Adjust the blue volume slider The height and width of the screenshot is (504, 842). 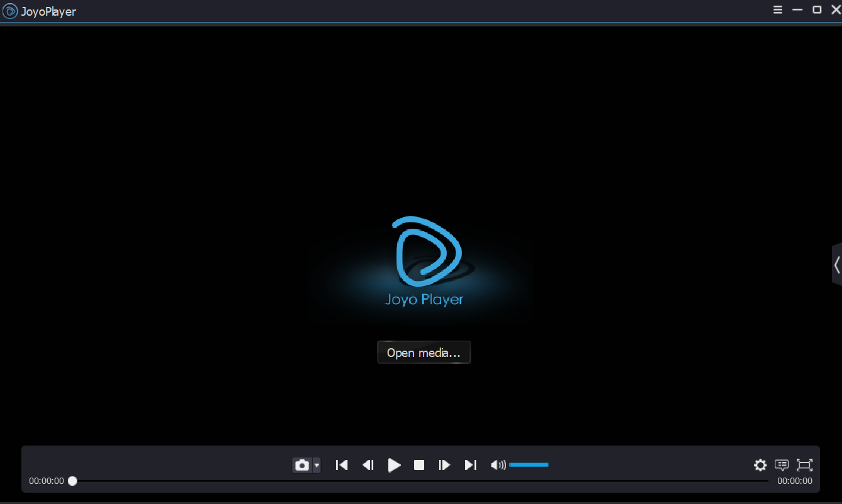tap(528, 465)
